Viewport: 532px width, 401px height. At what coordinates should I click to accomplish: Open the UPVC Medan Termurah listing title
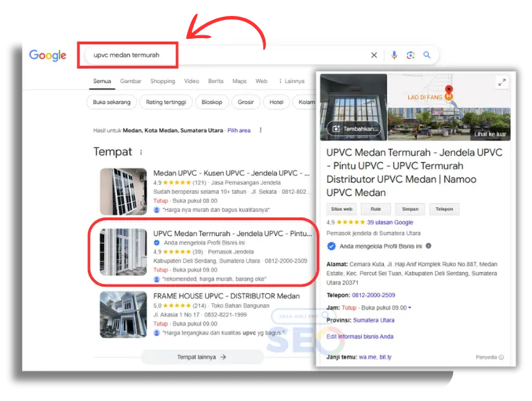click(x=233, y=233)
